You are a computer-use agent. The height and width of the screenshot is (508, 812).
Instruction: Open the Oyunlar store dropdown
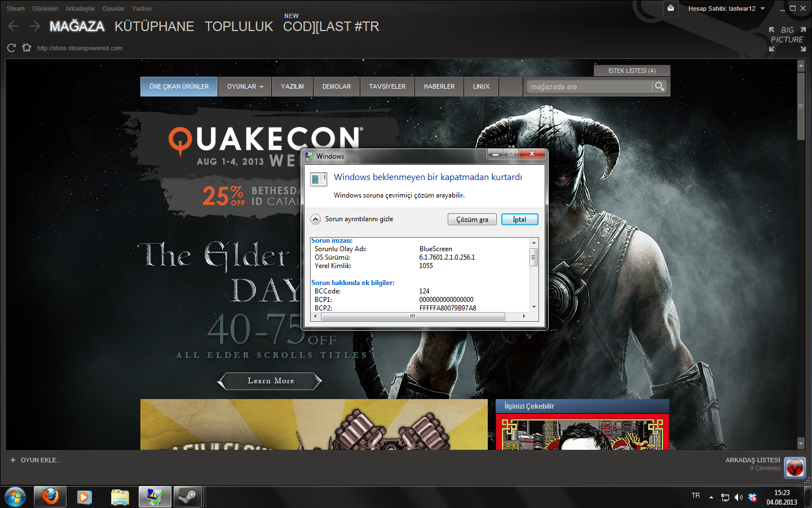pos(245,86)
